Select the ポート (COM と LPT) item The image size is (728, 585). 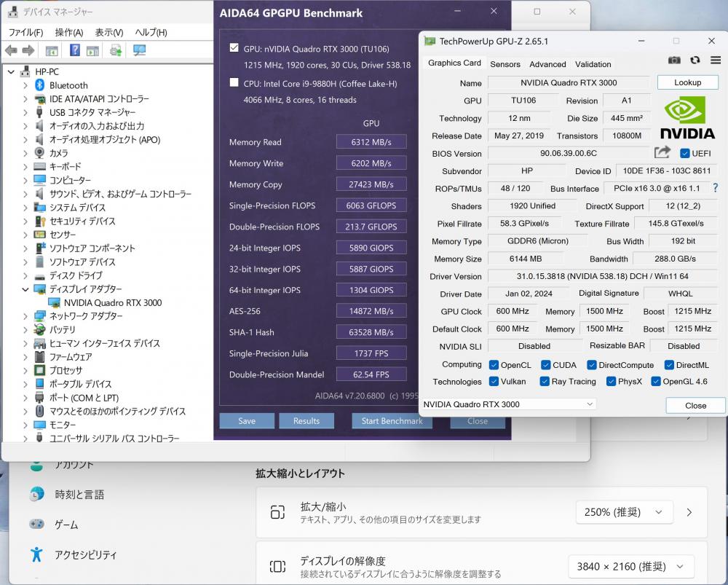click(x=84, y=398)
